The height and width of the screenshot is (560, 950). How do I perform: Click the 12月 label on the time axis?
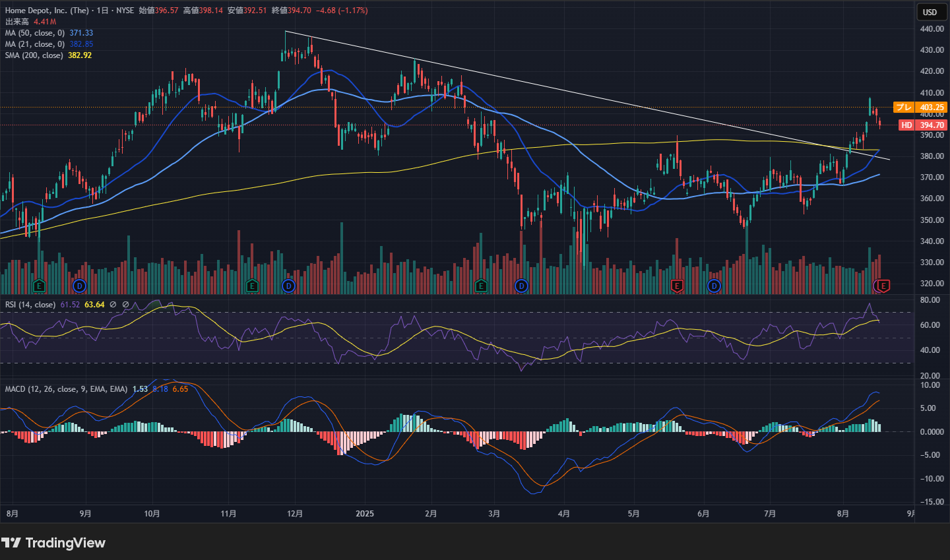pyautogui.click(x=295, y=514)
